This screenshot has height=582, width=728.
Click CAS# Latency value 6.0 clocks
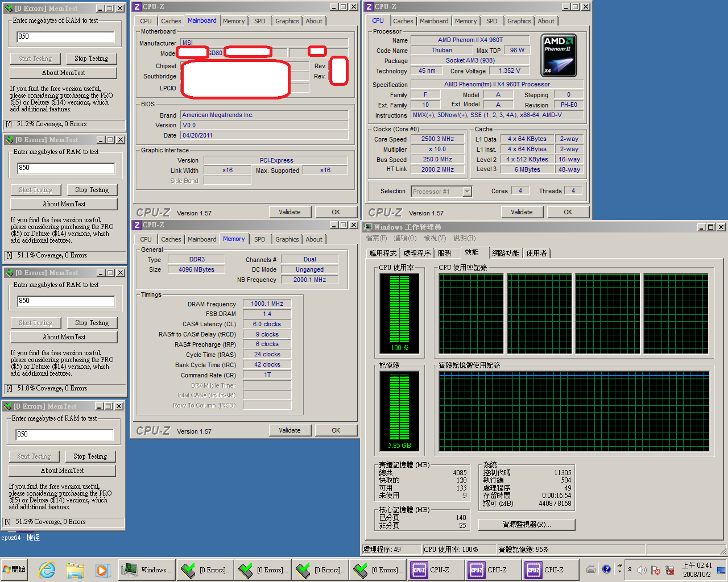(x=267, y=324)
